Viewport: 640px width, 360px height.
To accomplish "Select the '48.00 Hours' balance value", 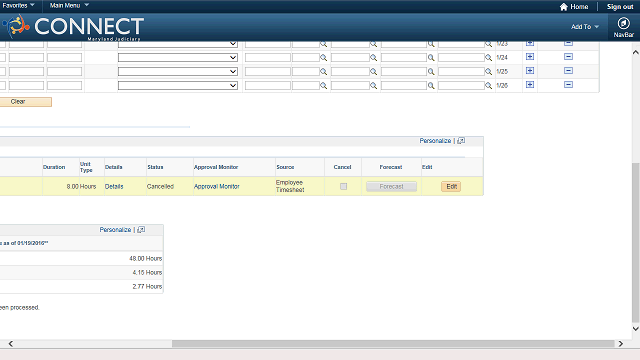I will click(146, 258).
